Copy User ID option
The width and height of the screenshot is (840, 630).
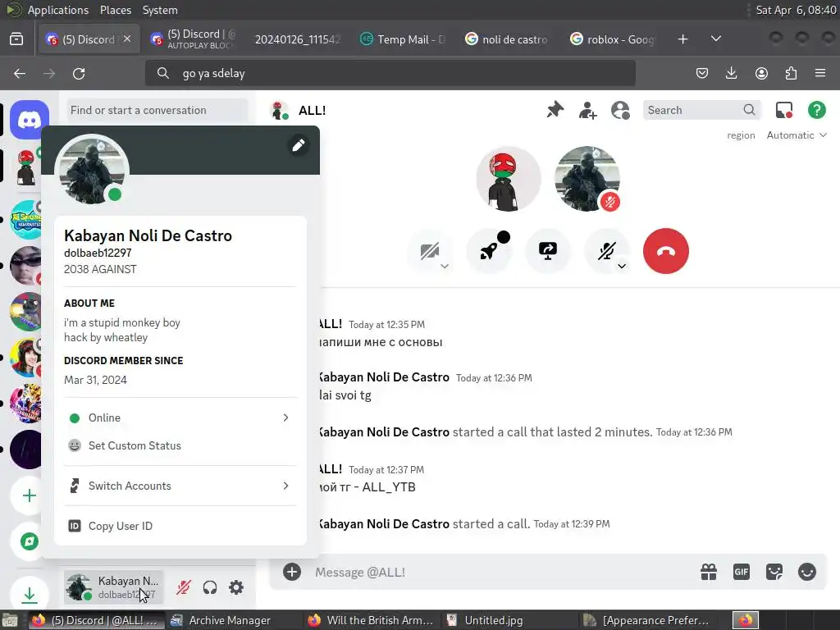[x=180, y=526]
